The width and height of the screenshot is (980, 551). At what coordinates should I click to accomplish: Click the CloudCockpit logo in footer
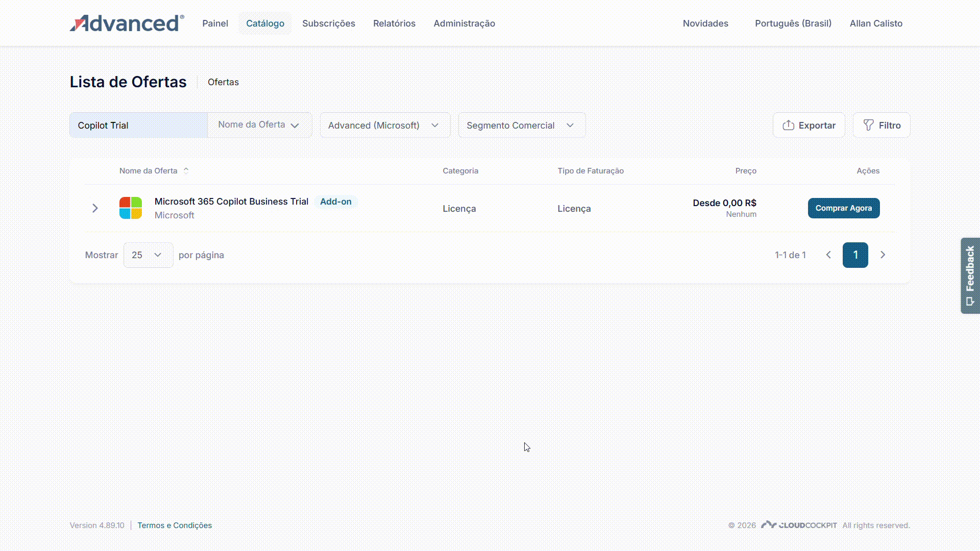799,525
